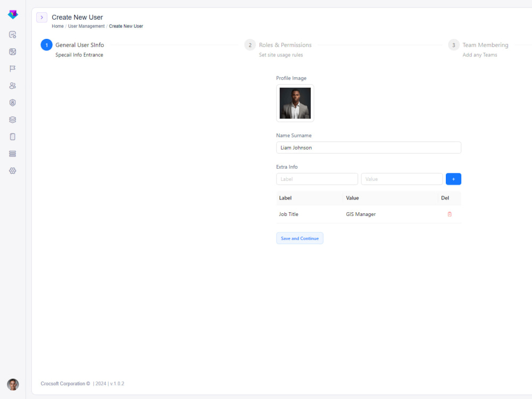The height and width of the screenshot is (399, 532).
Task: Open the mobile device sidebar icon
Action: [x=13, y=137]
